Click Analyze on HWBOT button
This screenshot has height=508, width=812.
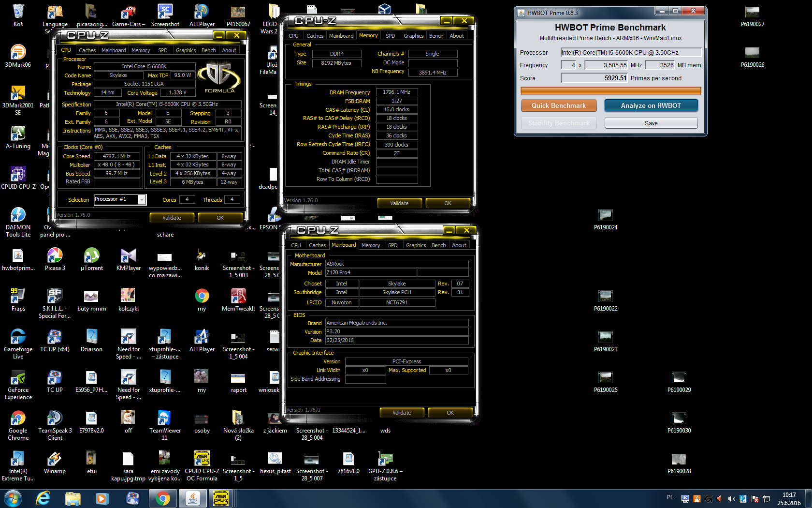(x=651, y=105)
